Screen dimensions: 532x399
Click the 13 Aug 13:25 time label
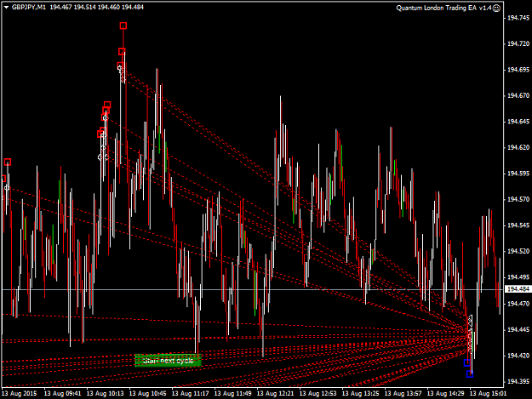click(x=361, y=394)
